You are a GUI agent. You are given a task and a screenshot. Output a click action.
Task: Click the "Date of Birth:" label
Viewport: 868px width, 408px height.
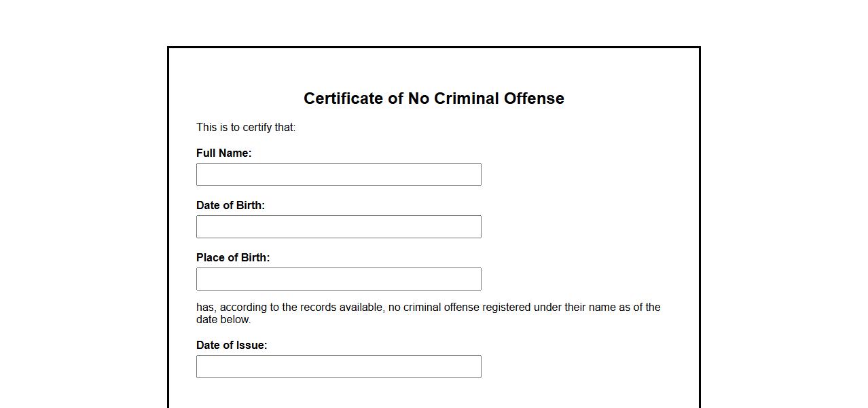230,206
